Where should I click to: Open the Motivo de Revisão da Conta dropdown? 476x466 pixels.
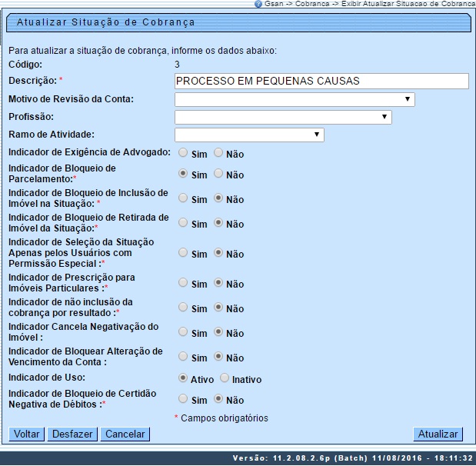pos(295,99)
